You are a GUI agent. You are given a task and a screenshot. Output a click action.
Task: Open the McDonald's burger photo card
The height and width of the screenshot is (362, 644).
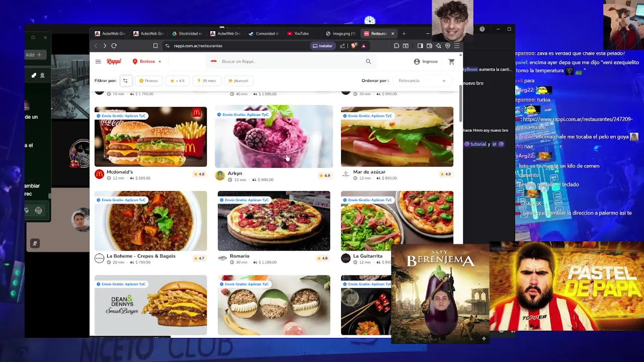click(150, 137)
